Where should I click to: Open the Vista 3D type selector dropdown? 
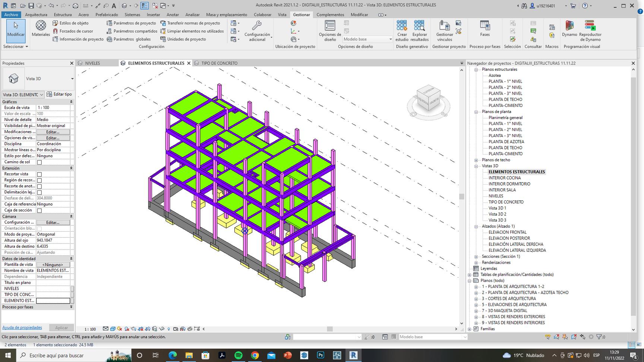tap(72, 79)
